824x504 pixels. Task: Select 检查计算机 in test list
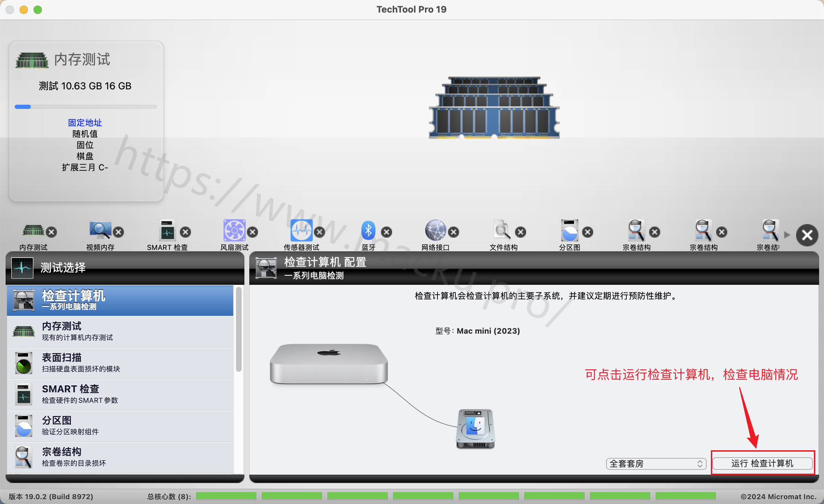pos(120,300)
